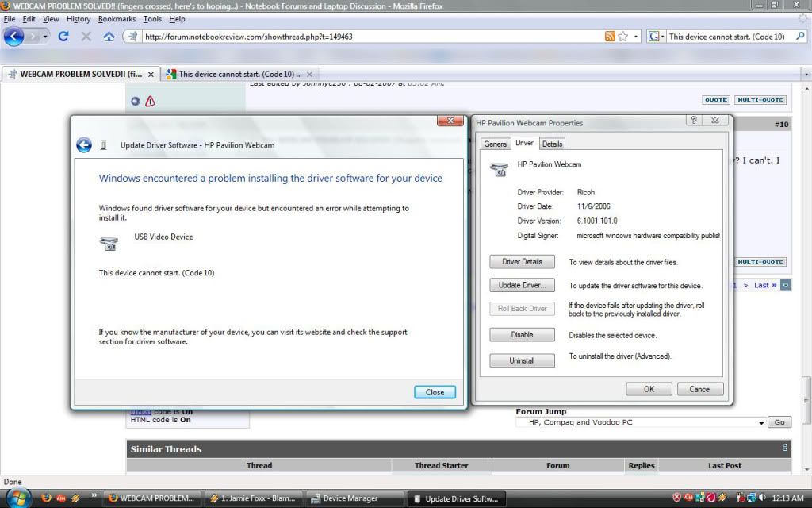Click the page vertical scrollbar thumb
Screen dimensions: 812x508
click(806, 400)
